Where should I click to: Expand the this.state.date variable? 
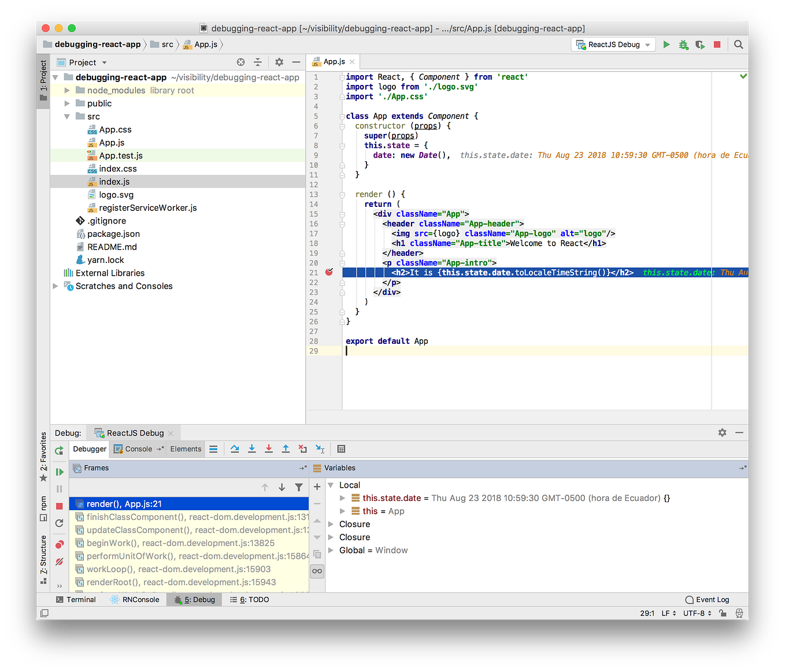tap(342, 497)
